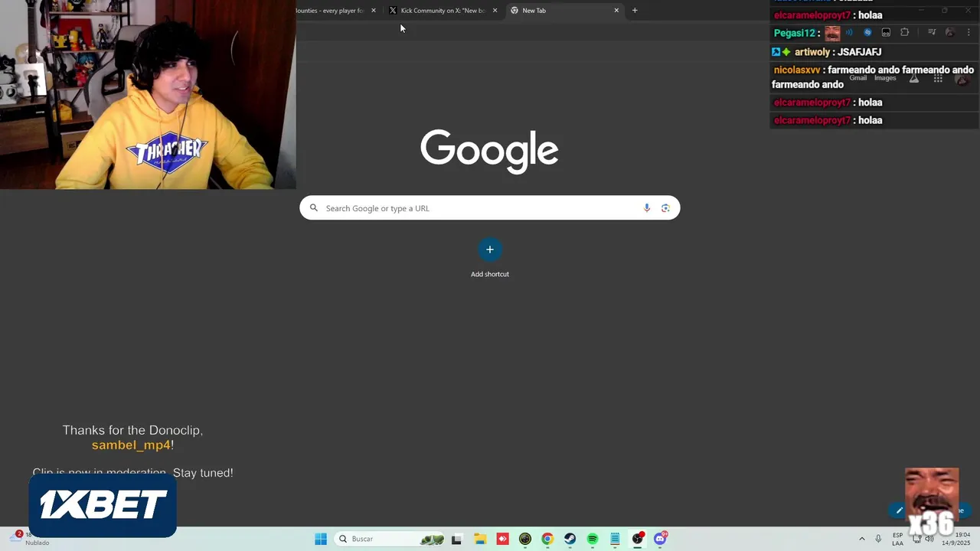Open the browser extensions puzzle icon
The width and height of the screenshot is (980, 551).
904,32
